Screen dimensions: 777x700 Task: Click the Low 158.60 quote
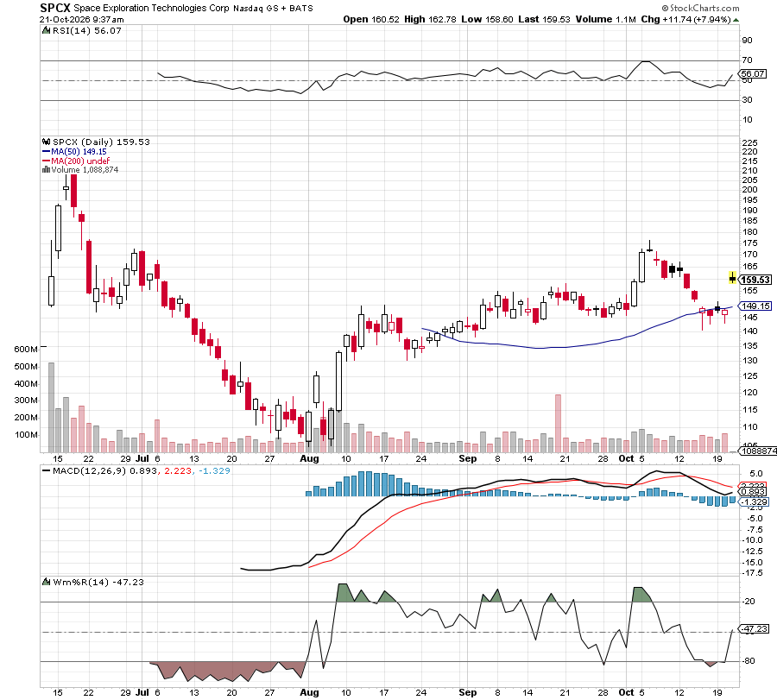(x=487, y=19)
